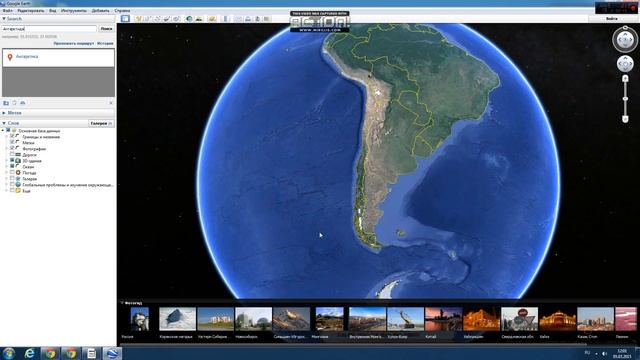This screenshot has width=640, height=360.
Task: Toggle sunlight across the landscape
Action: (199, 18)
